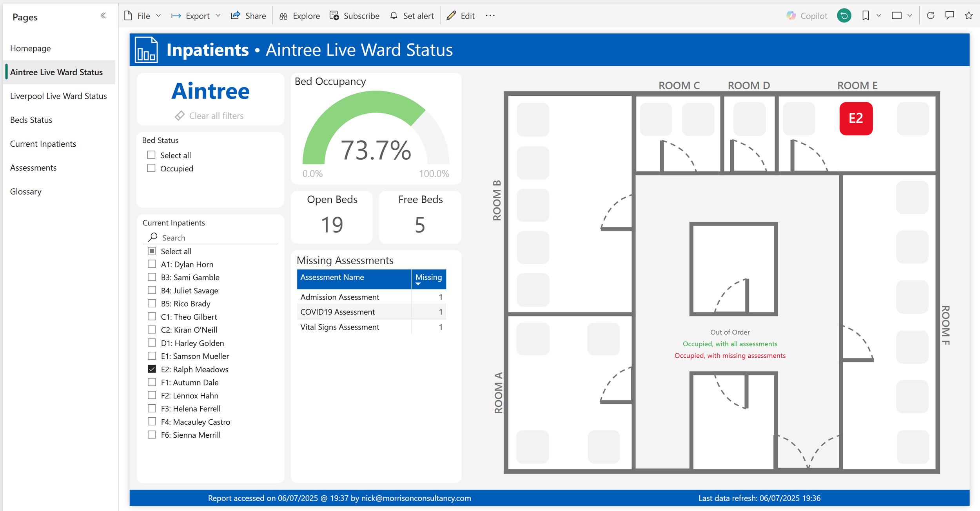This screenshot has height=511, width=980.
Task: Tick the A1: Dylan Horn checkbox
Action: (152, 264)
